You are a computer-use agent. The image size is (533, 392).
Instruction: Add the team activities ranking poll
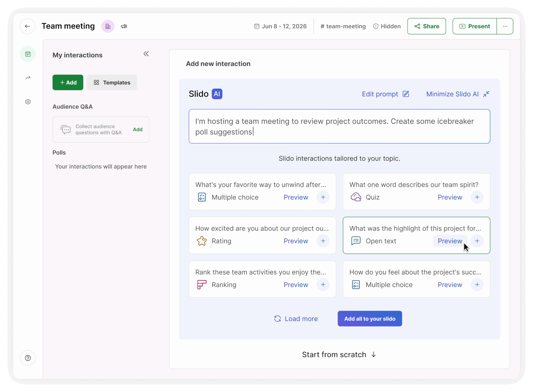point(323,285)
